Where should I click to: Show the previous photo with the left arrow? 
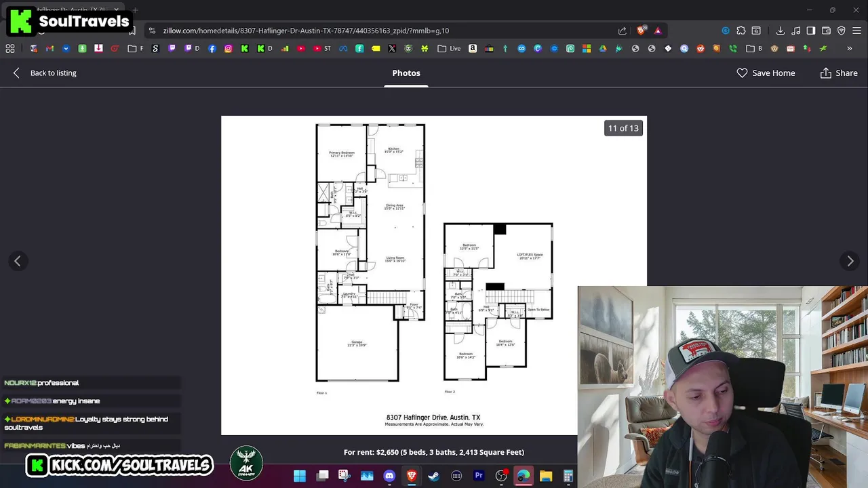pos(18,261)
